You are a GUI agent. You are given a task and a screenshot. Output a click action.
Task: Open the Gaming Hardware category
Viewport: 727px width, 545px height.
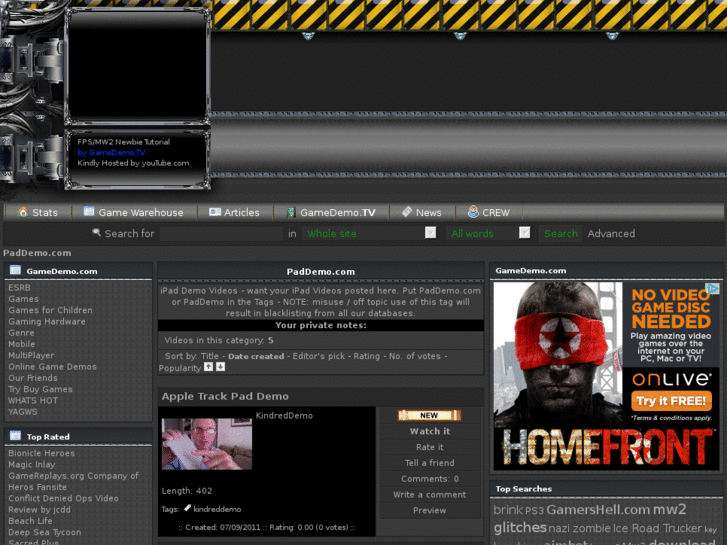[47, 321]
